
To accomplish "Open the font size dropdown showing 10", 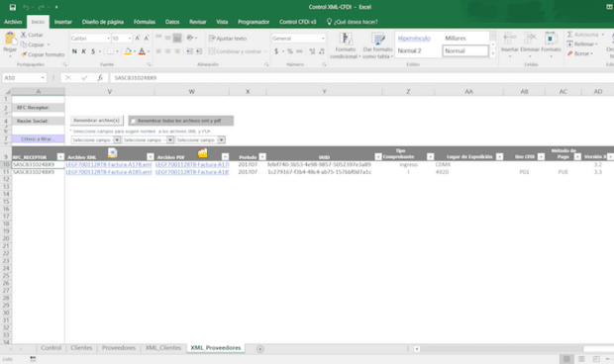I will coord(130,39).
